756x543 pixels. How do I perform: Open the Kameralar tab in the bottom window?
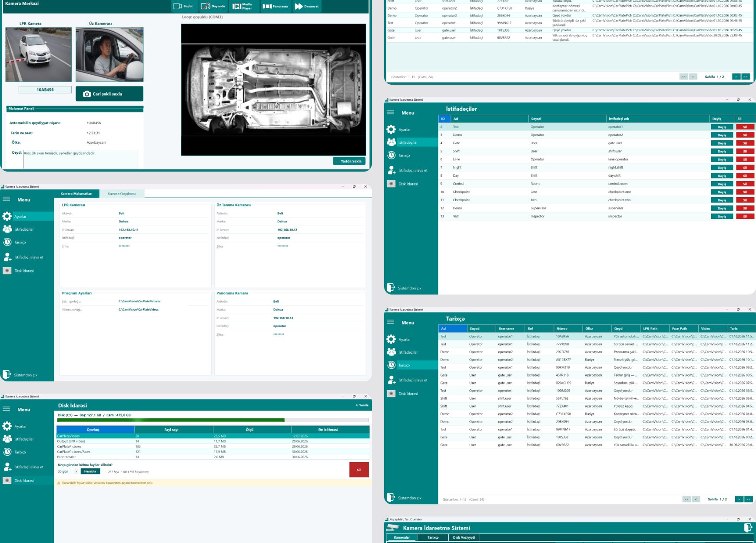click(401, 537)
